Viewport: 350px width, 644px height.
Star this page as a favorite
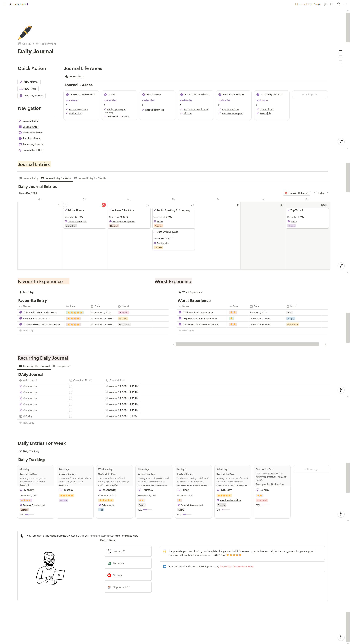point(338,4)
